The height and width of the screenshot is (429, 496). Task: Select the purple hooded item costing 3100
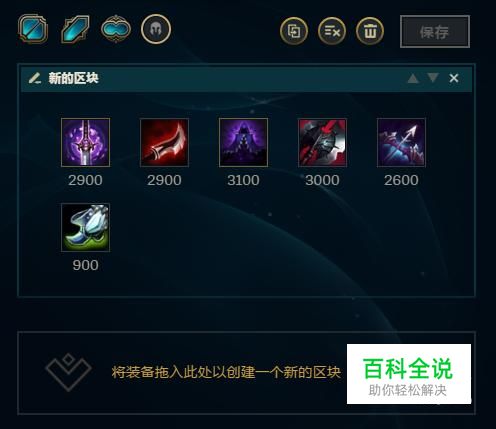point(243,142)
